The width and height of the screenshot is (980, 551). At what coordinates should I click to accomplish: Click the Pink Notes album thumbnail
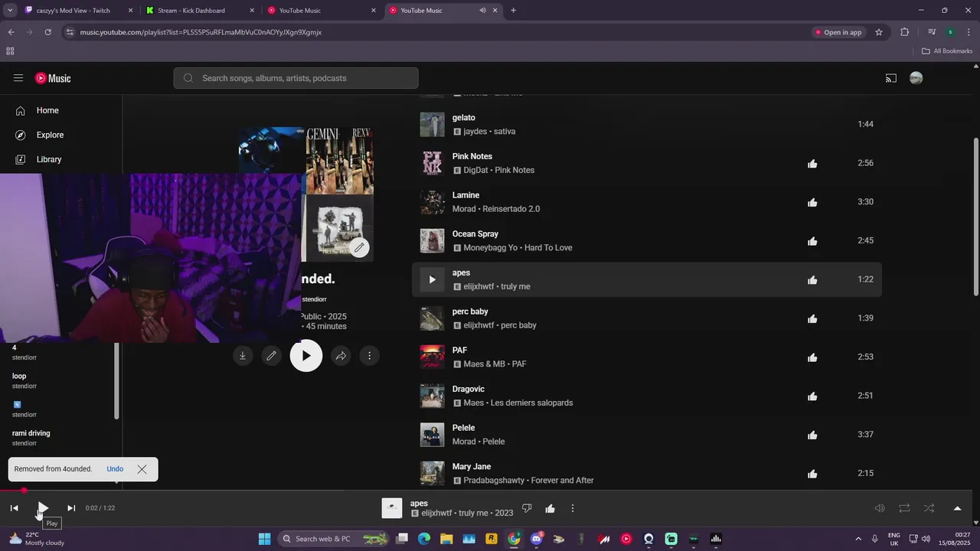point(432,163)
